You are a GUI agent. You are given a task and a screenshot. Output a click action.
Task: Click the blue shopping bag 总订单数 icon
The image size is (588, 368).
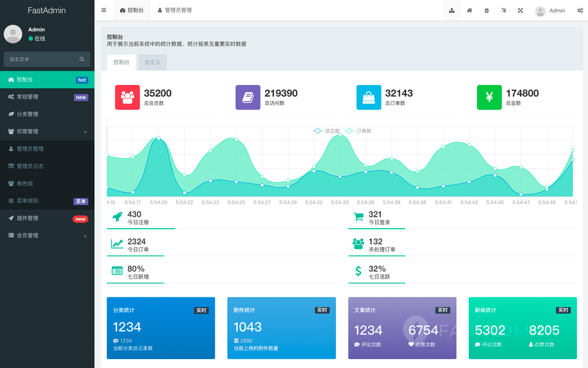[369, 98]
